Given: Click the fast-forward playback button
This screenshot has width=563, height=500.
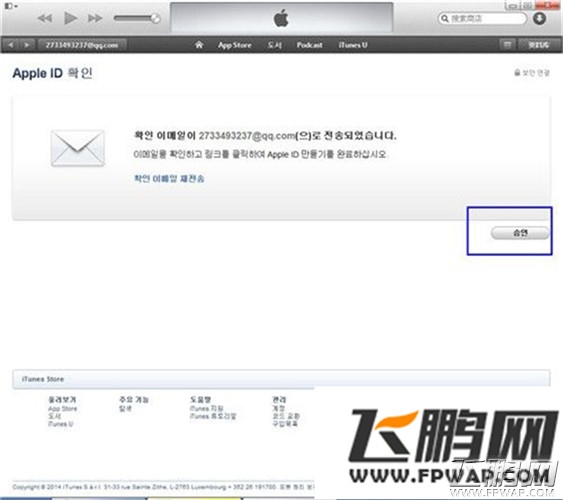Looking at the screenshot, I should (x=95, y=18).
